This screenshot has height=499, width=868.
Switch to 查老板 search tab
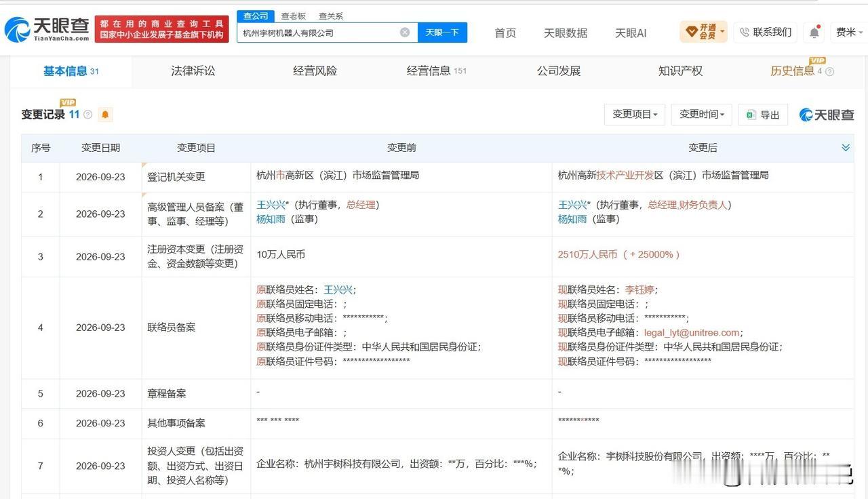click(294, 16)
